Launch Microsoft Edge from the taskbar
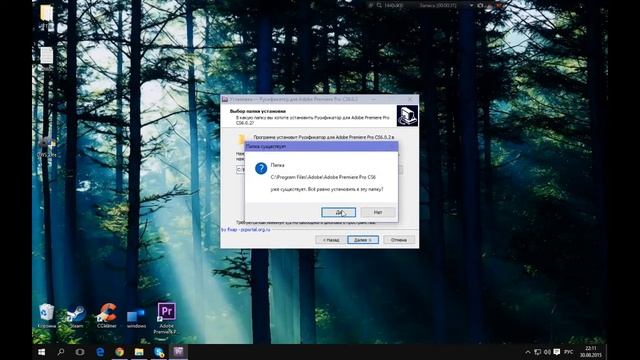Screen dimensions: 640x360 [x=100, y=351]
